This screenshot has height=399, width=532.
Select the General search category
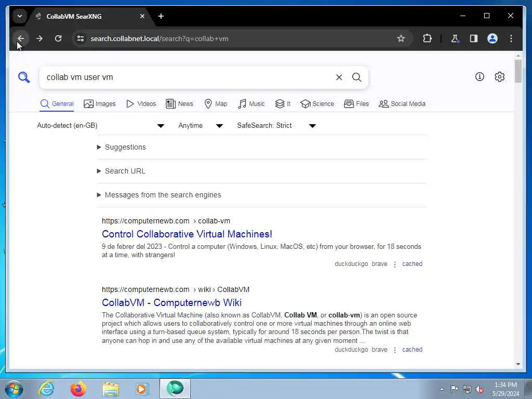[x=57, y=104]
